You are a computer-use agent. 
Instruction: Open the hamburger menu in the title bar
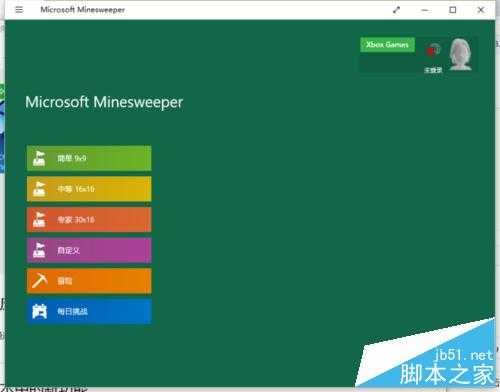19,10
